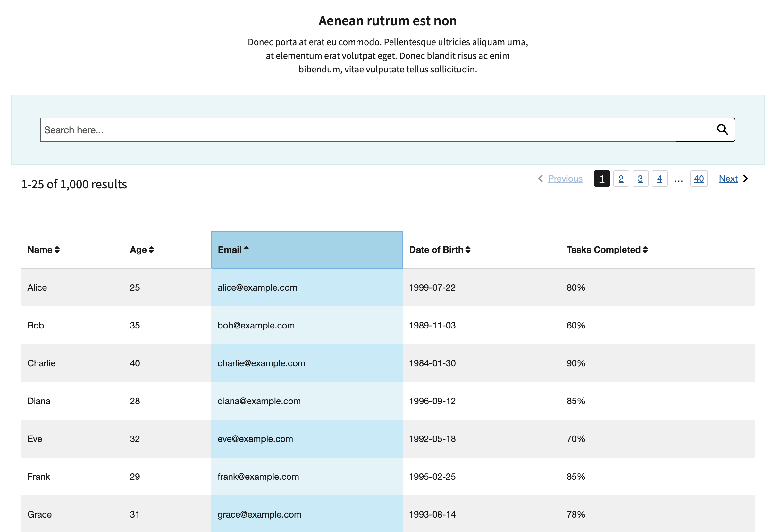This screenshot has width=772, height=532.
Task: Click the name cell 'Bob'
Action: [x=36, y=325]
